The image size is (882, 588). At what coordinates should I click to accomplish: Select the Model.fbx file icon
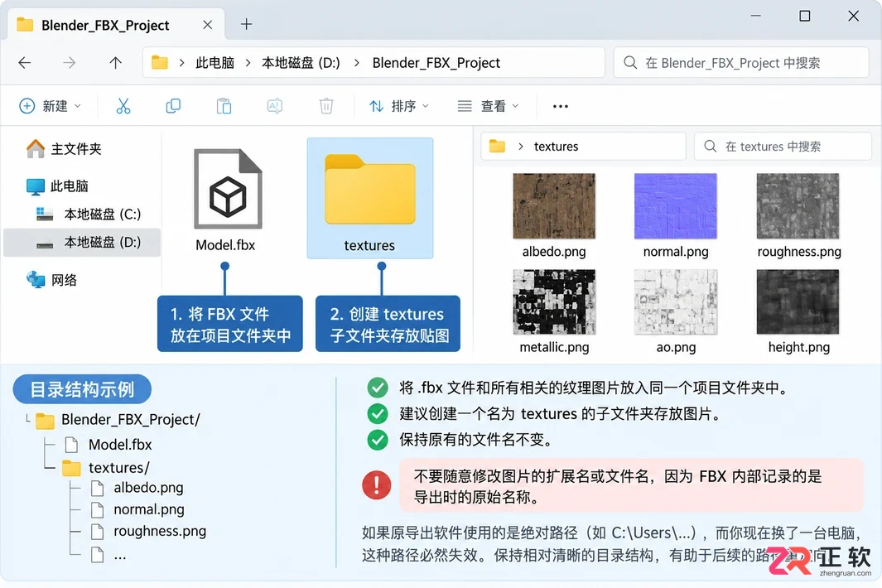point(228,189)
